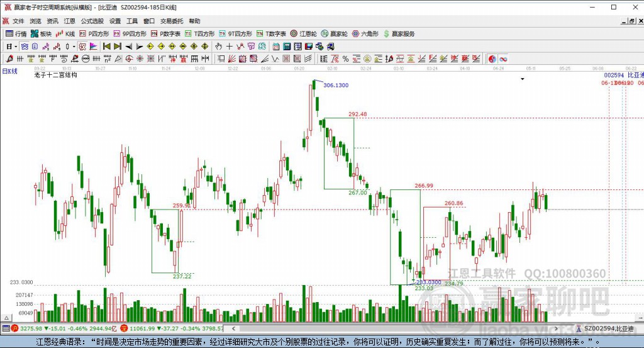Open the 板块 sector view
Viewport: 644px width, 348px height.
pos(41,34)
